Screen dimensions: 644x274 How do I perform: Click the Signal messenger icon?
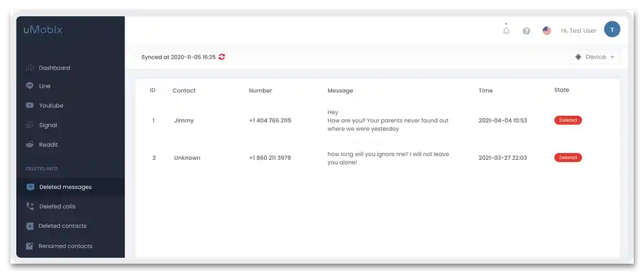[x=30, y=125]
